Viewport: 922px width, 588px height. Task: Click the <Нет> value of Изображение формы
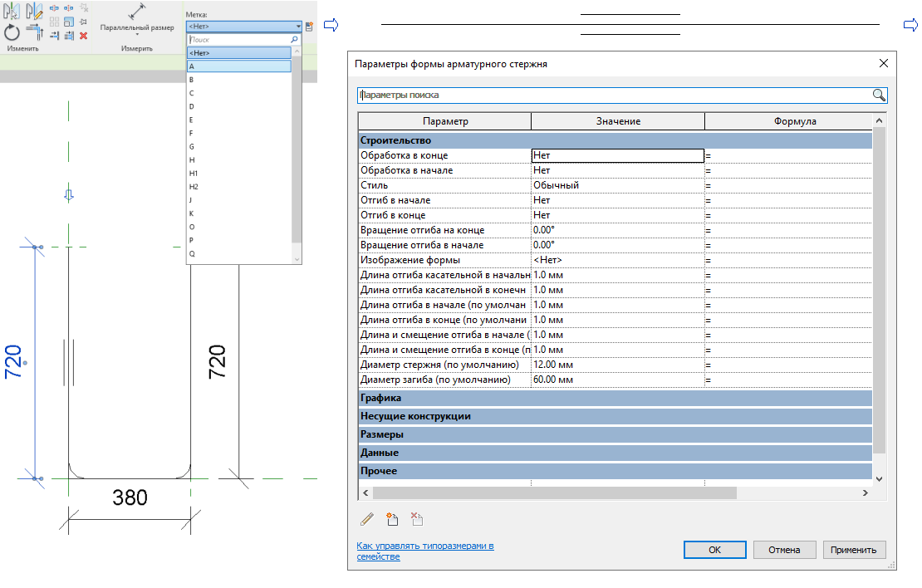tap(617, 260)
